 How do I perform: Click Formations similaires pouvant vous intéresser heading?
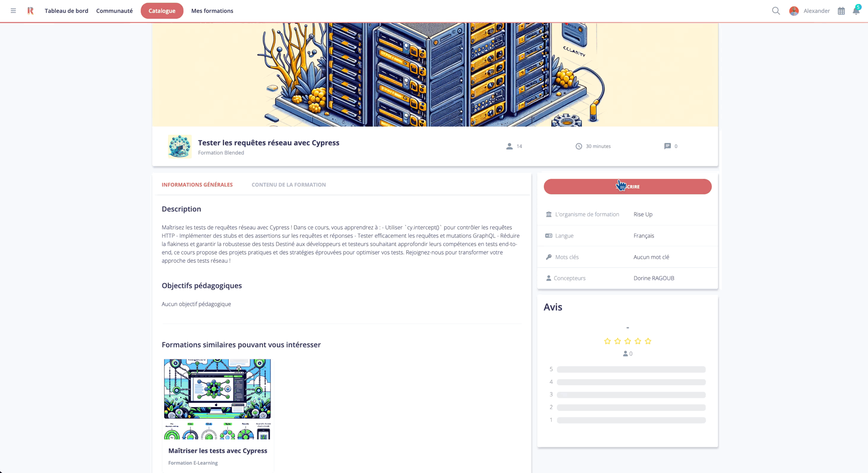(241, 345)
